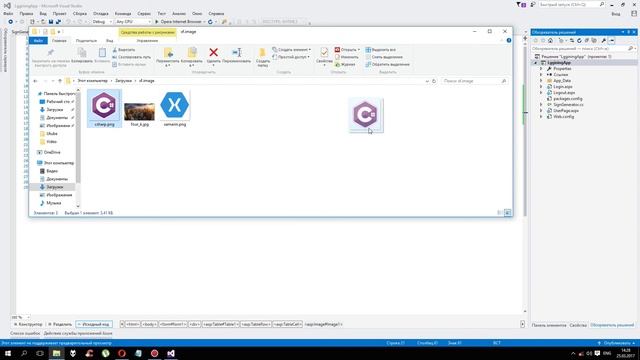Collapse the LoggingApp project node

(536, 63)
